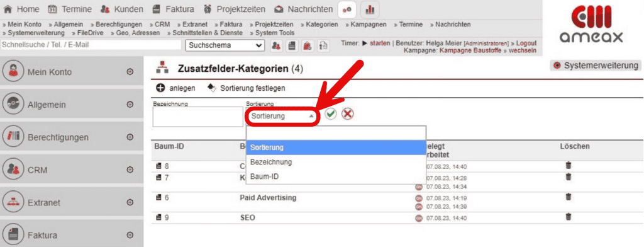The image size is (644, 247).
Task: Click Sortierung festlegen
Action: click(253, 88)
